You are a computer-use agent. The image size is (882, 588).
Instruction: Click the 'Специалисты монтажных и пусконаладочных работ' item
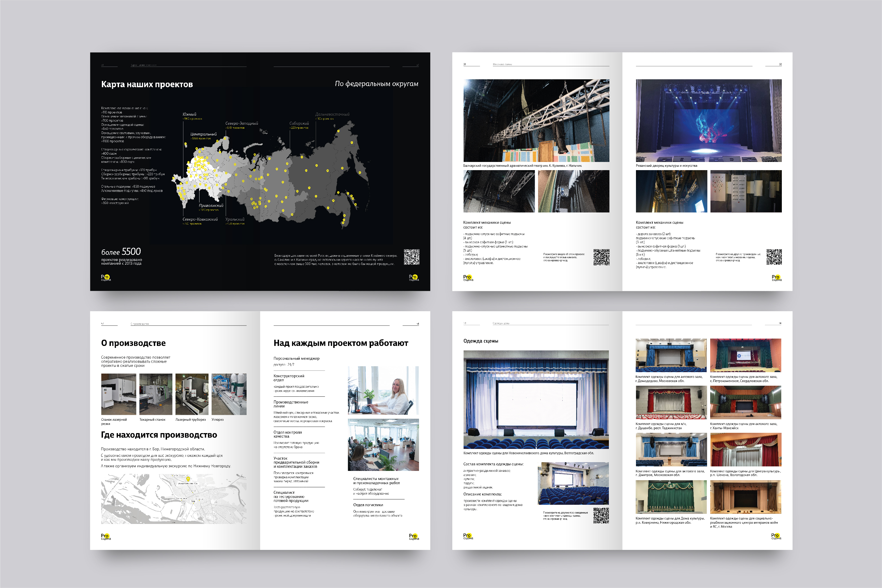(376, 481)
